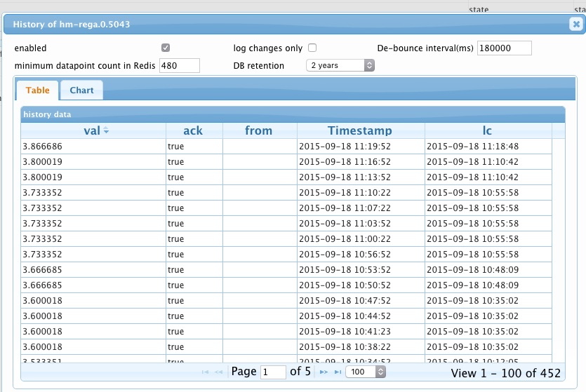Select timestamp 2015-09-18 11:16:52

361,162
